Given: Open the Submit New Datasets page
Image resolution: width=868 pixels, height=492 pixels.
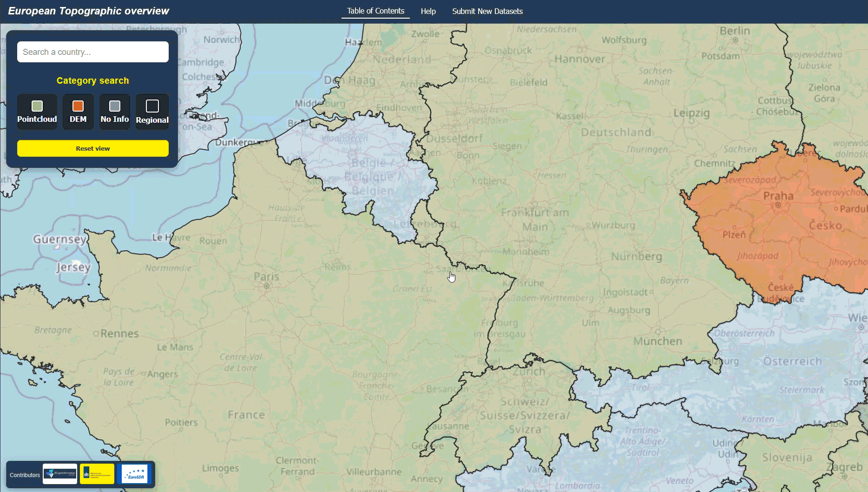Looking at the screenshot, I should pyautogui.click(x=487, y=11).
